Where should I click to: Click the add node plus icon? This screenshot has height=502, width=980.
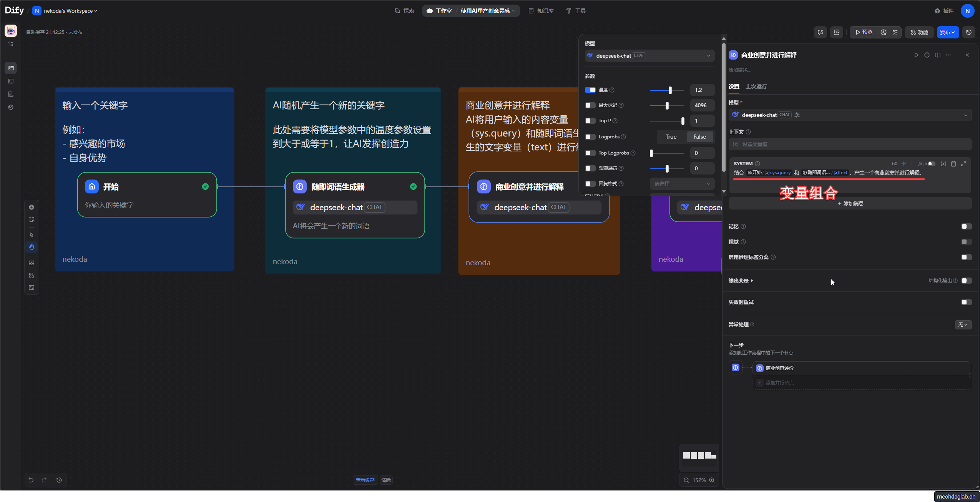point(32,207)
